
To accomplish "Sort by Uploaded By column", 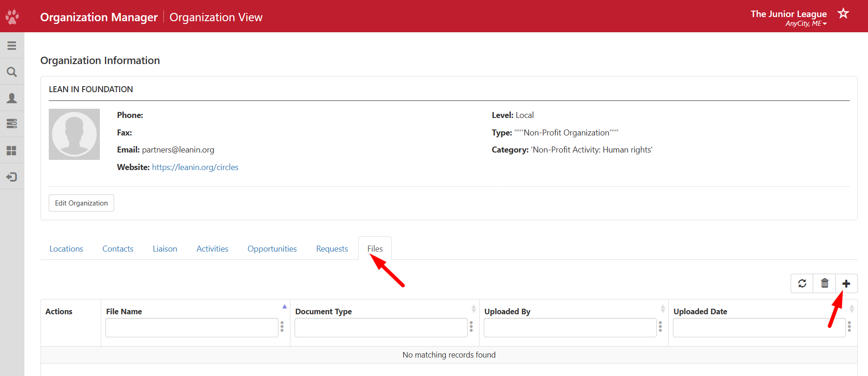I will [663, 309].
